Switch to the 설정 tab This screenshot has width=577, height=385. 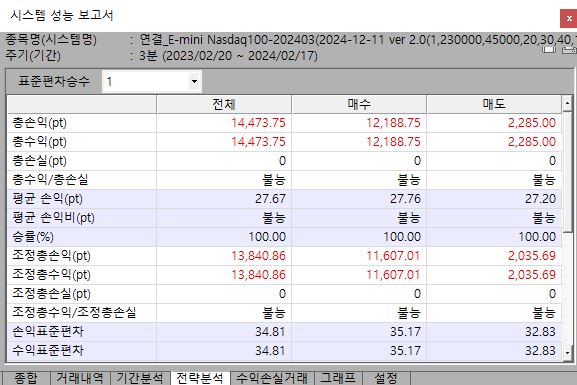(386, 378)
